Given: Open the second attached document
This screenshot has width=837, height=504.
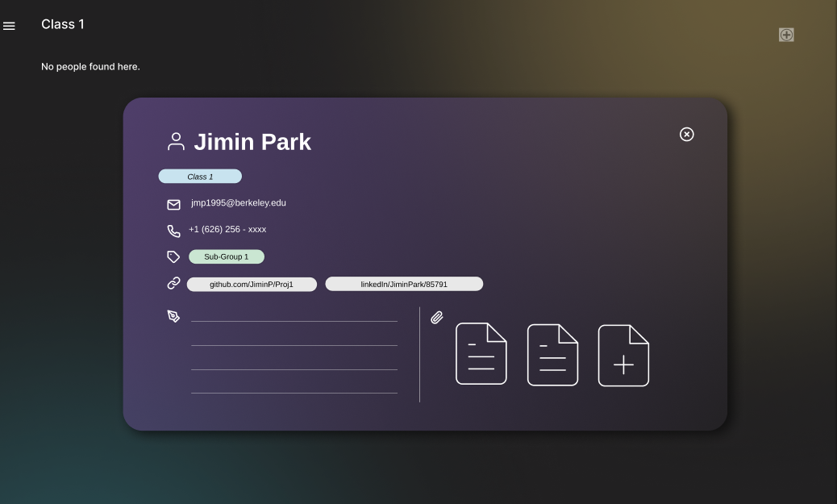Looking at the screenshot, I should 552,354.
